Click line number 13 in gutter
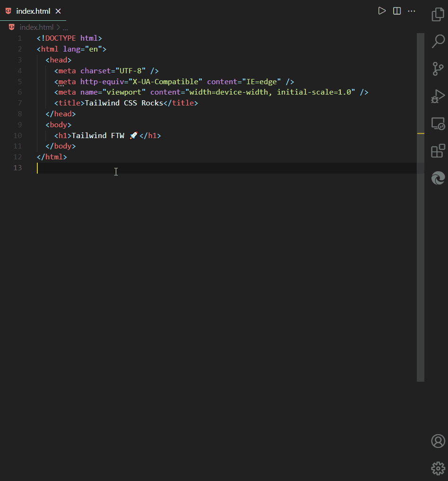This screenshot has height=481, width=448. click(x=17, y=168)
